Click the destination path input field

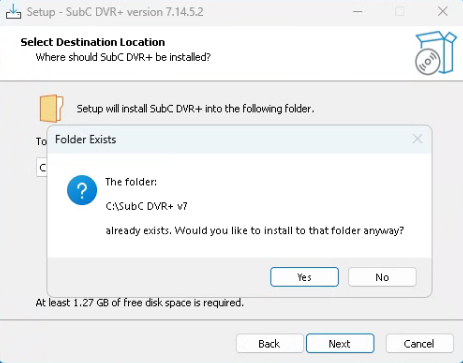(x=42, y=167)
